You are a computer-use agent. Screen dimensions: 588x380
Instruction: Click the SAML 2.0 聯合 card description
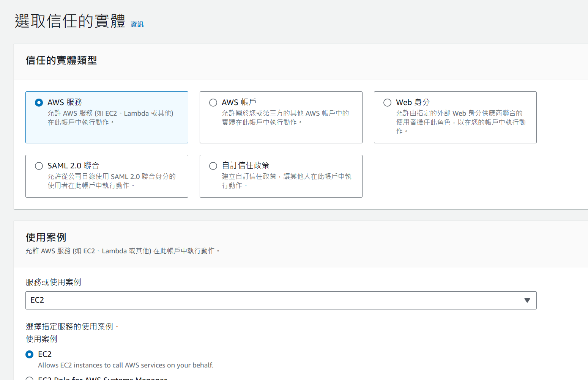(111, 181)
